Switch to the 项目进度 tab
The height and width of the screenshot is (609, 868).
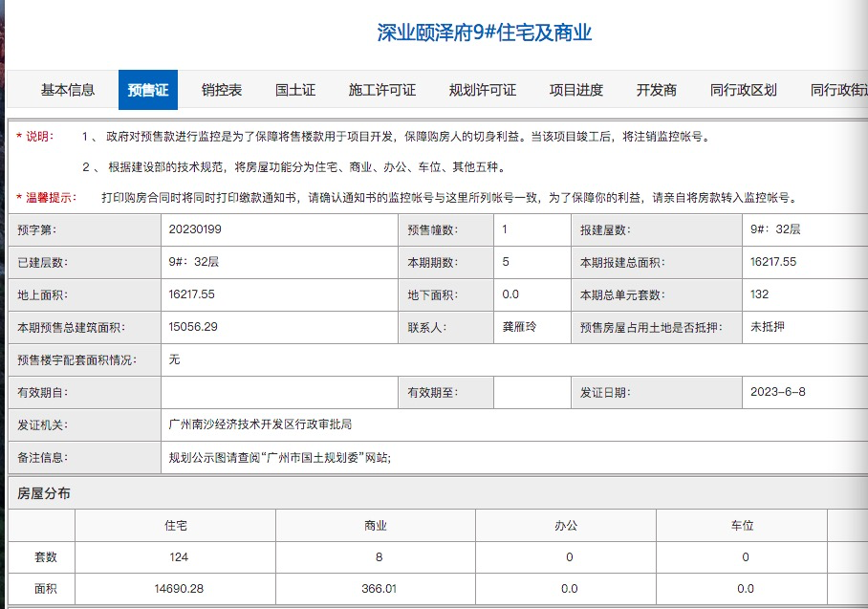click(x=577, y=89)
